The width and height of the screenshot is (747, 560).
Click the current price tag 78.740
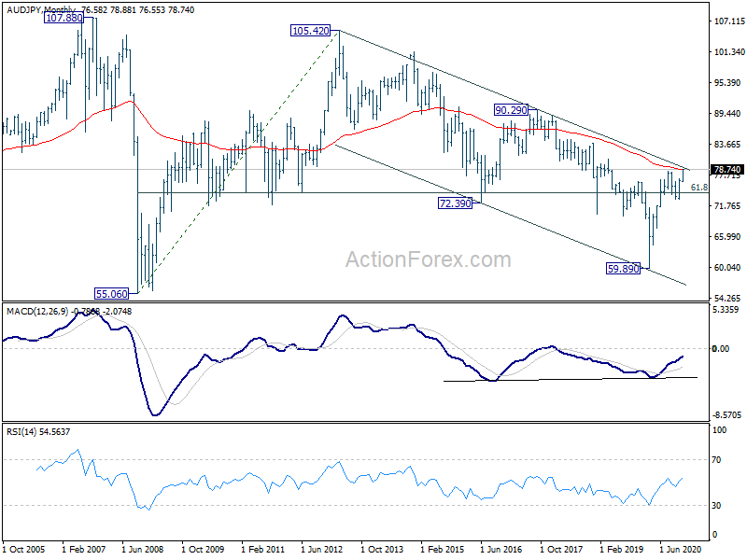coord(727,170)
